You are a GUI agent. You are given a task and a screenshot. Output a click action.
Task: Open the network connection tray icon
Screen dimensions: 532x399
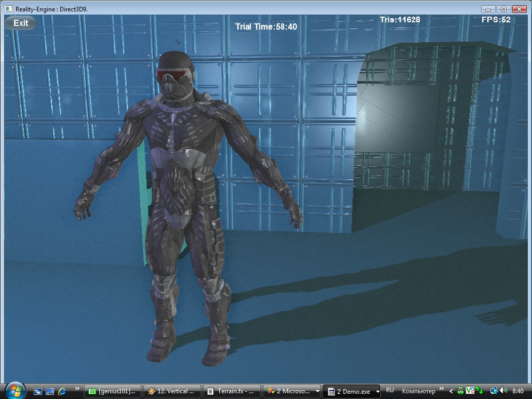click(494, 391)
